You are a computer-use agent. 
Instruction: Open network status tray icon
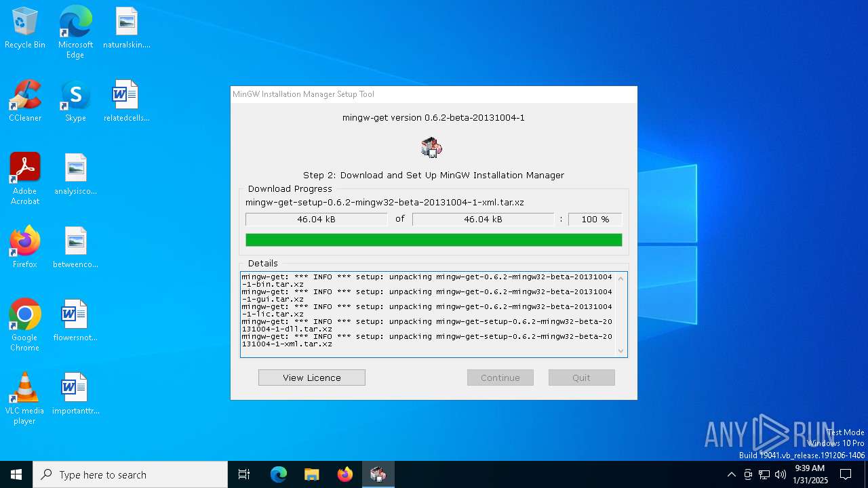[x=764, y=474]
